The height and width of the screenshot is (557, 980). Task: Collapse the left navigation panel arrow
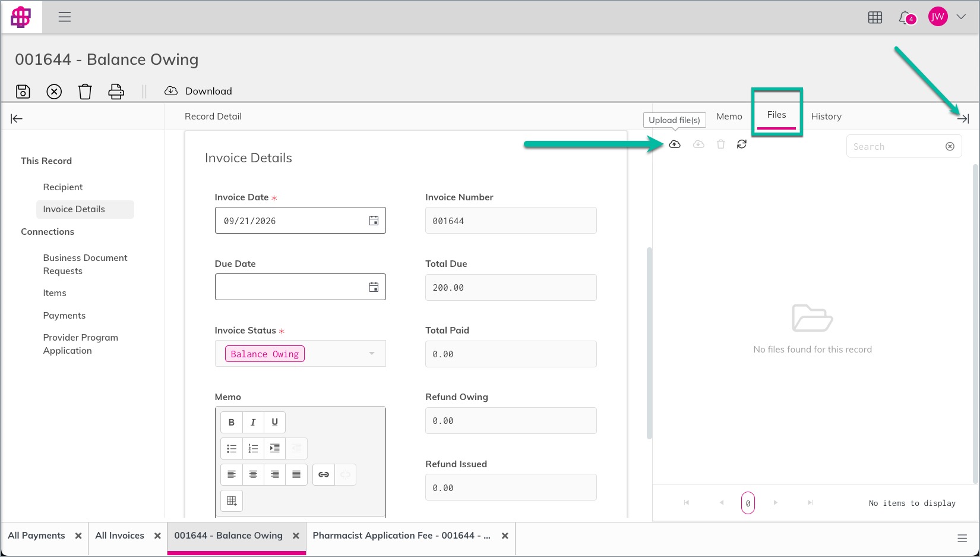tap(17, 119)
